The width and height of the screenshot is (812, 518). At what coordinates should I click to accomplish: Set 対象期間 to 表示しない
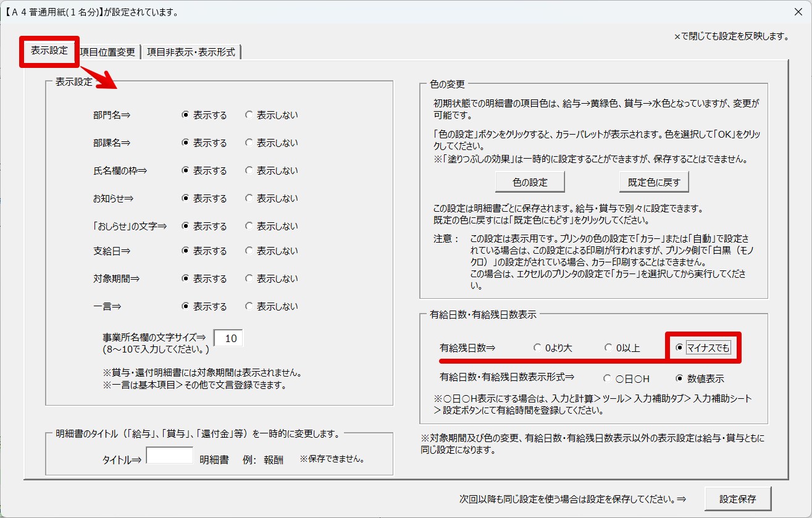[249, 278]
